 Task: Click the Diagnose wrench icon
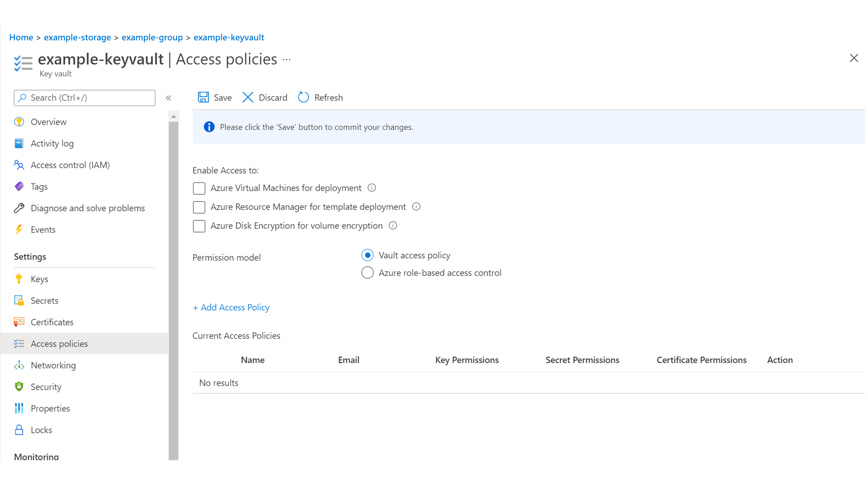pyautogui.click(x=19, y=208)
